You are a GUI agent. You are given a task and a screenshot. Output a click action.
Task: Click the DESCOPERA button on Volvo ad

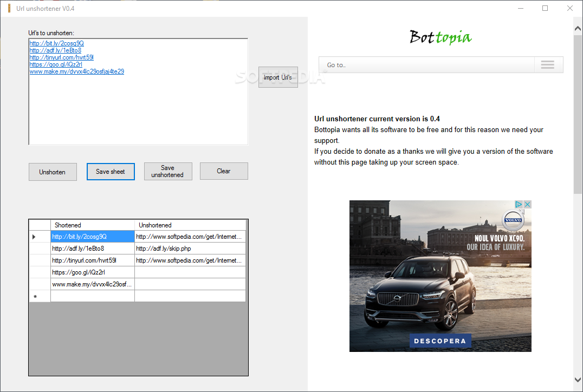(440, 341)
